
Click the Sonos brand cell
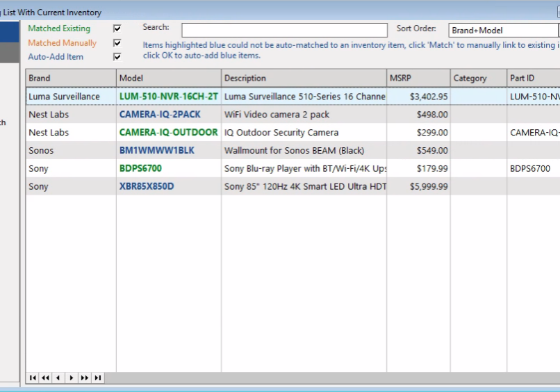71,150
